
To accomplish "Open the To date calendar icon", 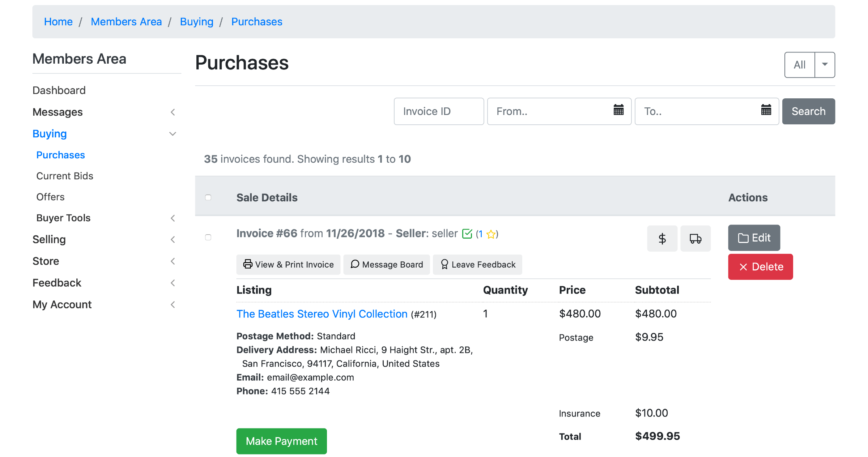I will [766, 110].
